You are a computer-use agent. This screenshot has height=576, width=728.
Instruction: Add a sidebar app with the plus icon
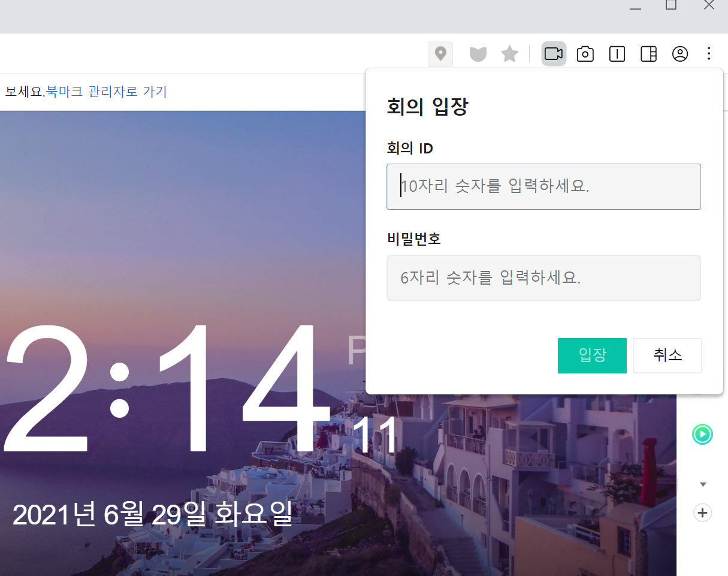[x=703, y=513]
